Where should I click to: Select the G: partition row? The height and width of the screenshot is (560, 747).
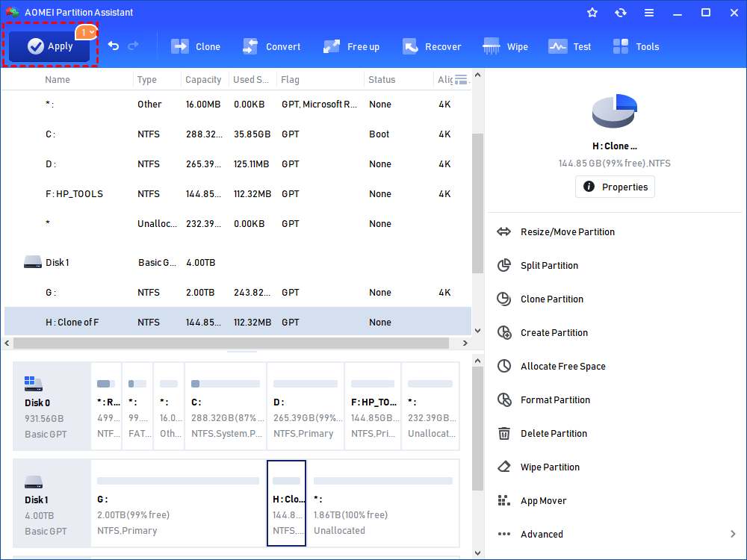[238, 293]
